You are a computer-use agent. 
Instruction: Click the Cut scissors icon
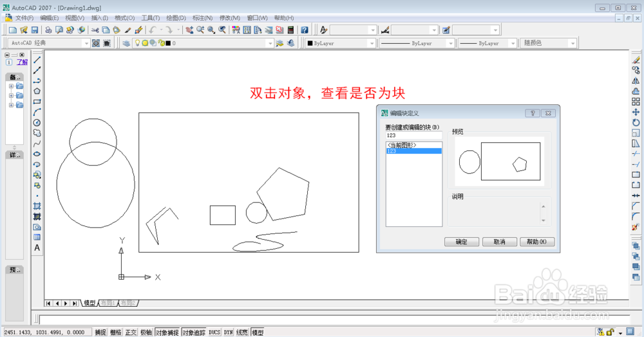click(x=95, y=30)
